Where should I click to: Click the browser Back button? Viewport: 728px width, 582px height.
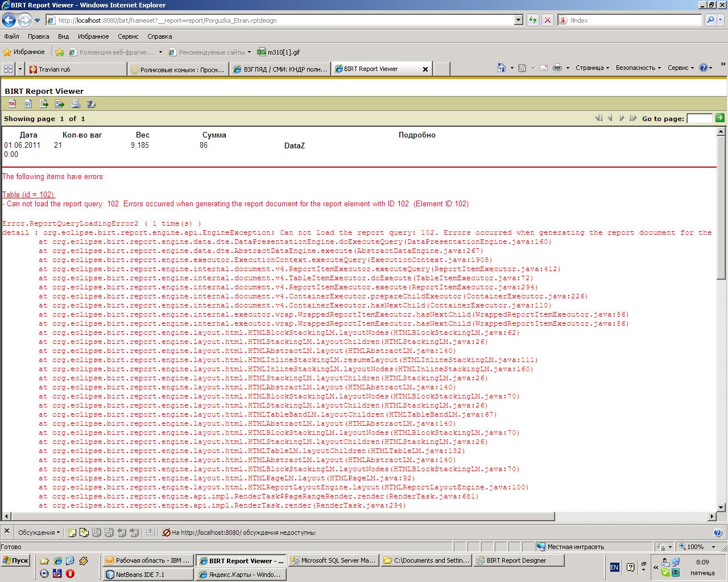tap(9, 20)
